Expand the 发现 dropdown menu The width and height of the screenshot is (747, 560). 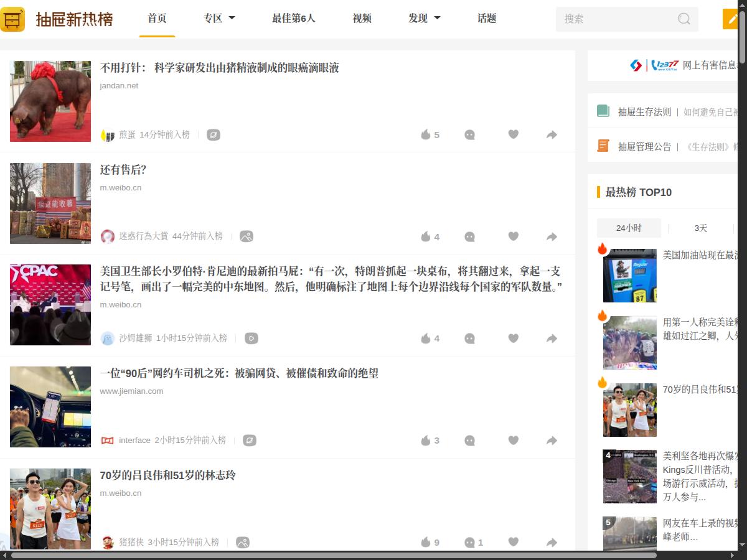tap(425, 19)
